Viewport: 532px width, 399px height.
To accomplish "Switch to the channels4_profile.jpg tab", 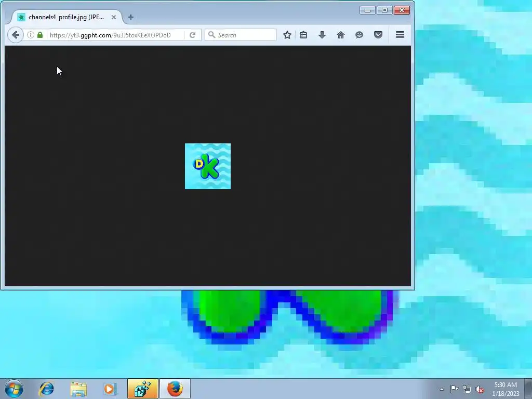I will (66, 17).
